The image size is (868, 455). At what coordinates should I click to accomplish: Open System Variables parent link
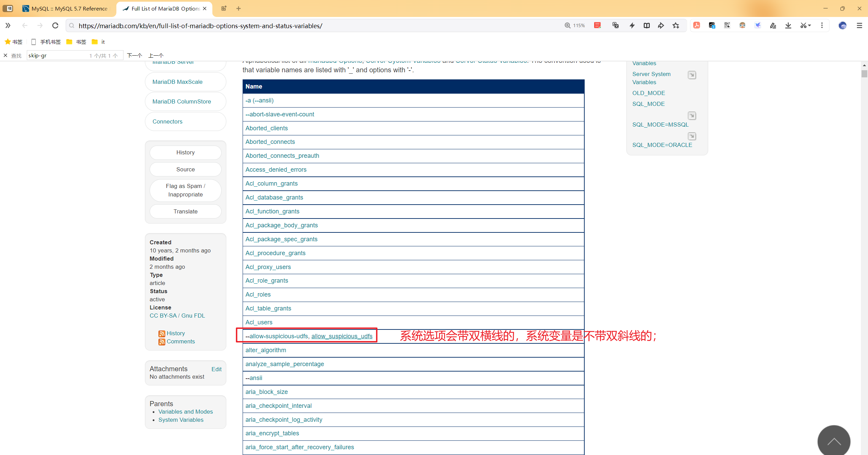pyautogui.click(x=181, y=420)
